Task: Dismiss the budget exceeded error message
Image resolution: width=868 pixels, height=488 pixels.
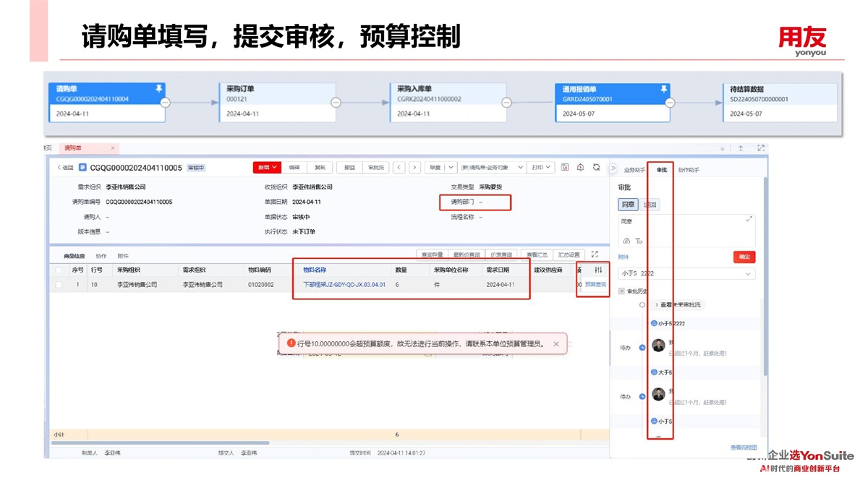Action: coord(556,344)
